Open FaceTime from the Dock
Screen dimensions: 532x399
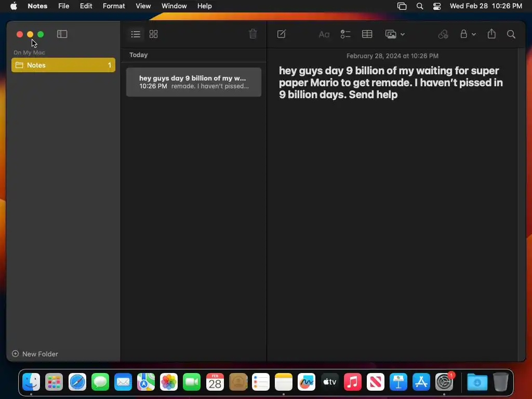coord(192,382)
